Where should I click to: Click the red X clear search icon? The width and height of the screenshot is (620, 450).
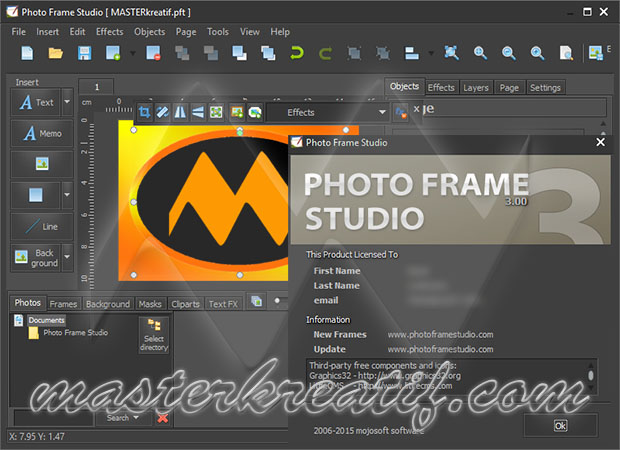[x=163, y=418]
